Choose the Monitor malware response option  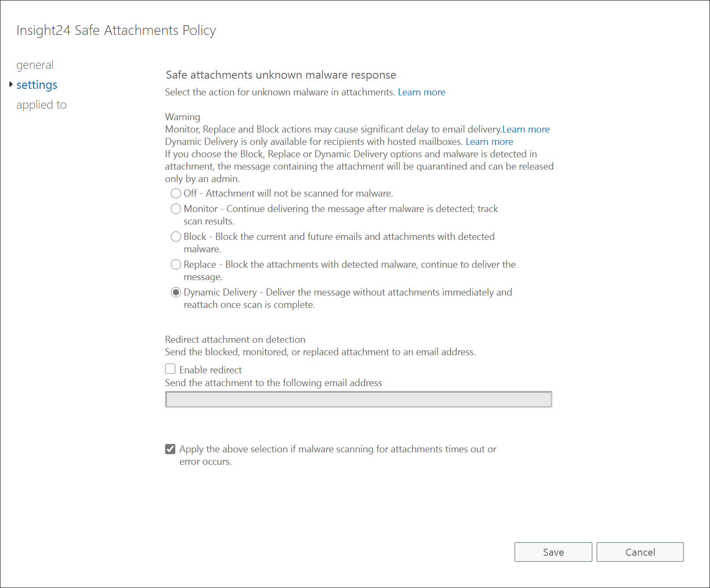176,209
